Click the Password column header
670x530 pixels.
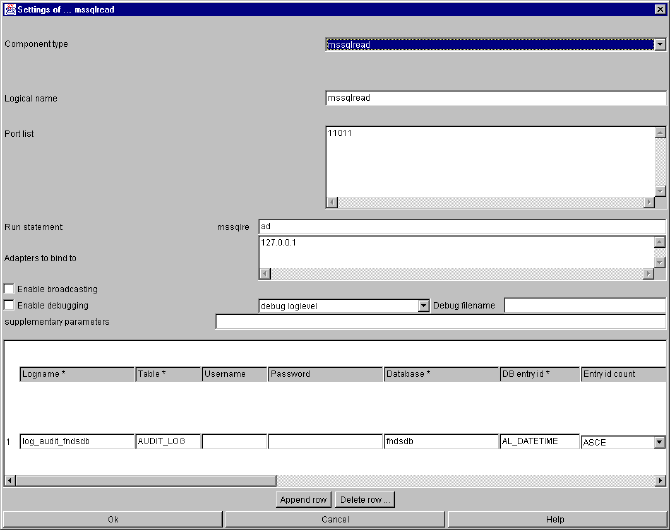pyautogui.click(x=325, y=374)
